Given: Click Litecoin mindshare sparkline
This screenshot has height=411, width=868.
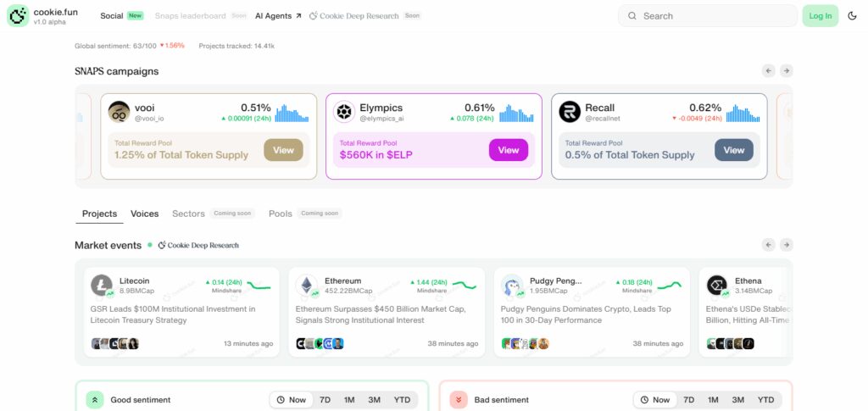Looking at the screenshot, I should pos(259,286).
